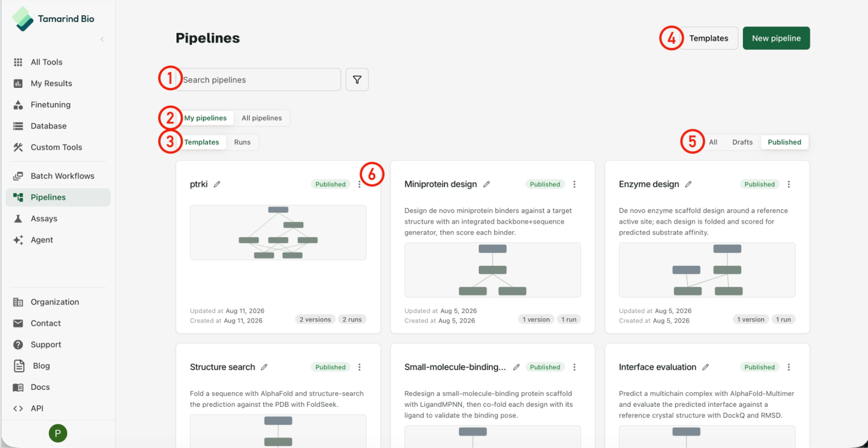Image resolution: width=868 pixels, height=448 pixels.
Task: Open the filter funnel next to search
Action: click(x=357, y=80)
